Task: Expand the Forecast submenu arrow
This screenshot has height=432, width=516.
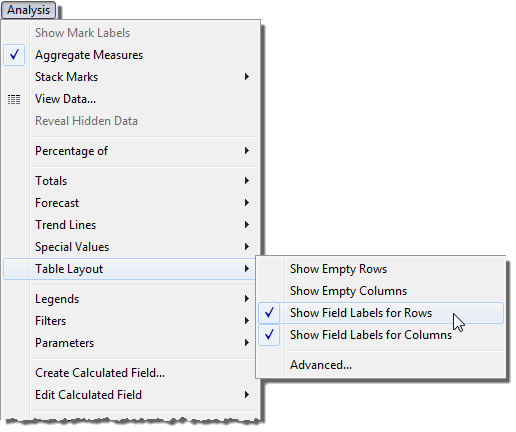Action: tap(247, 203)
